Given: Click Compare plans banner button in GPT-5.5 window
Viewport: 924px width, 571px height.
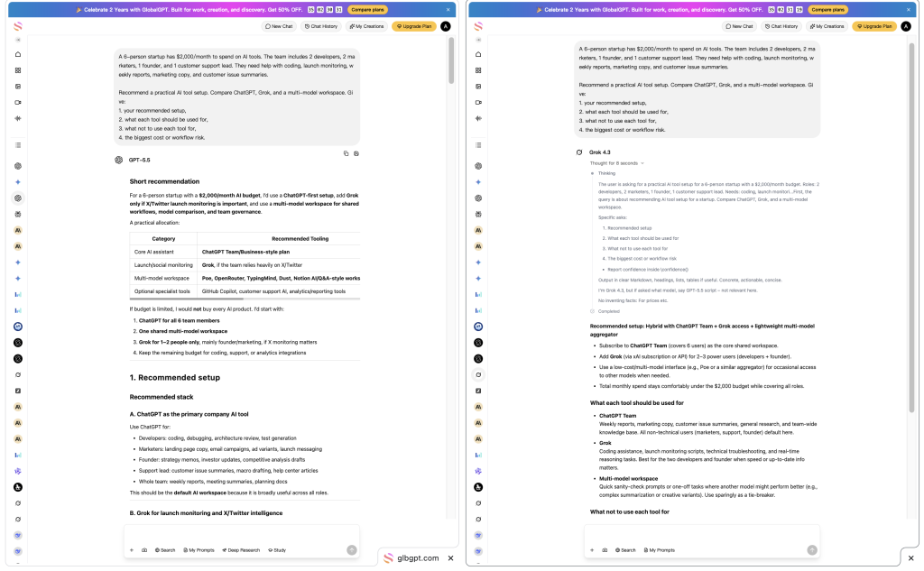Looking at the screenshot, I should 368,9.
